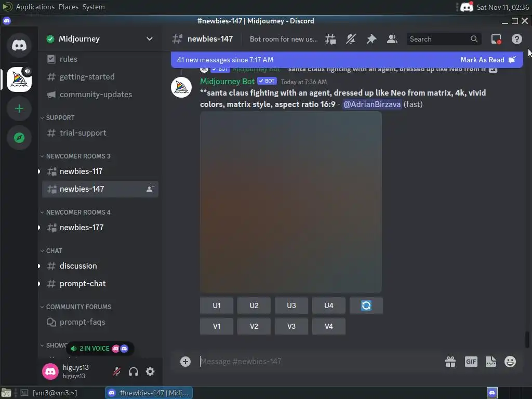Click the 2 IN VOICE indicator
Image resolution: width=532 pixels, height=399 pixels.
coord(99,349)
